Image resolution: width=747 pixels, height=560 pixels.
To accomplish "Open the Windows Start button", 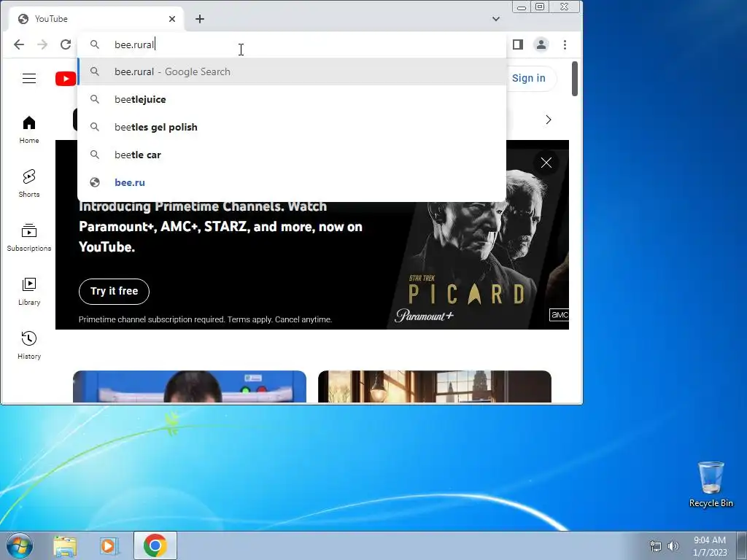I will click(x=20, y=545).
